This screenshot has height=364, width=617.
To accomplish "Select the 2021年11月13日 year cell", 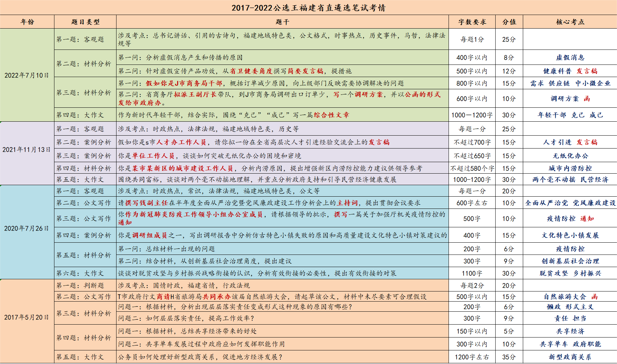I will 27,150.
